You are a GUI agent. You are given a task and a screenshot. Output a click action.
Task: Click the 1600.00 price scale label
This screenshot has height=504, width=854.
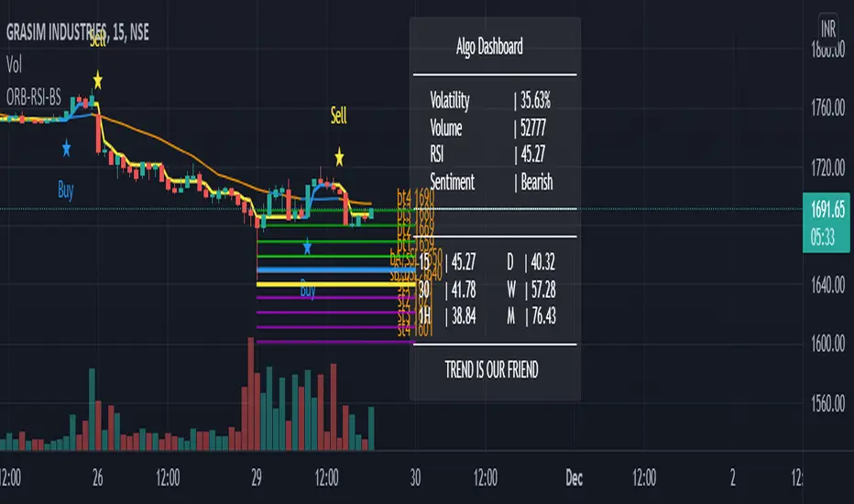pyautogui.click(x=820, y=344)
